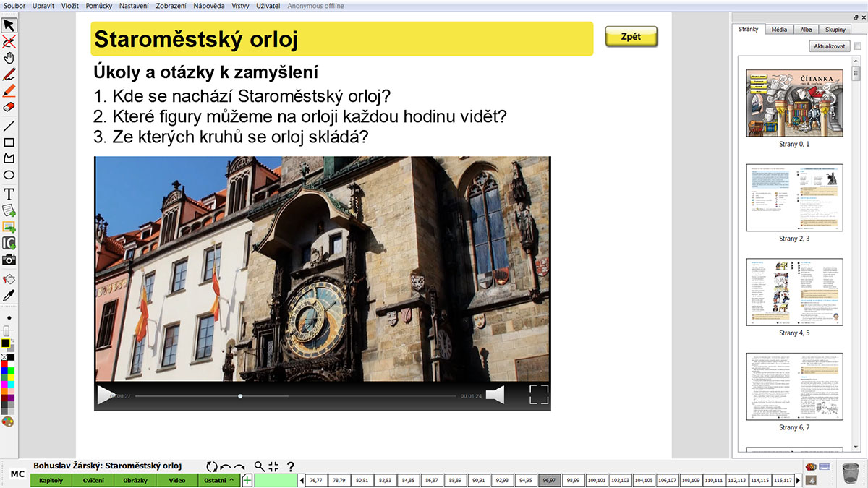Switch to the Alba tab

[x=806, y=30]
